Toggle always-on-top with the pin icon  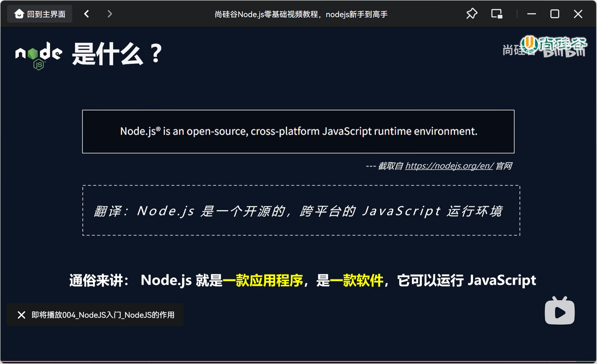[472, 14]
